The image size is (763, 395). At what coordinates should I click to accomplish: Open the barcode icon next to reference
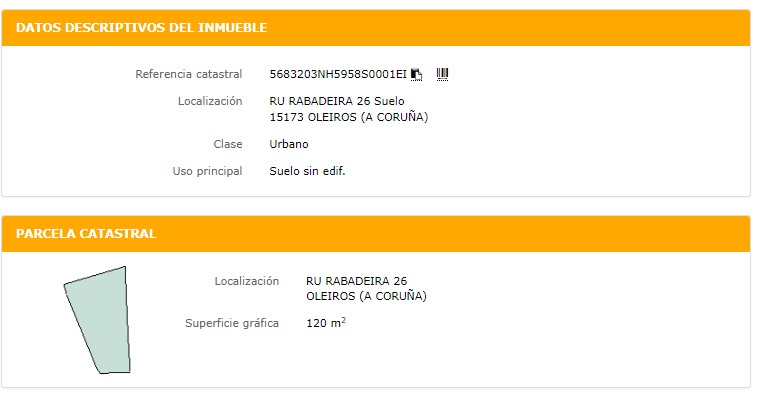click(x=442, y=74)
